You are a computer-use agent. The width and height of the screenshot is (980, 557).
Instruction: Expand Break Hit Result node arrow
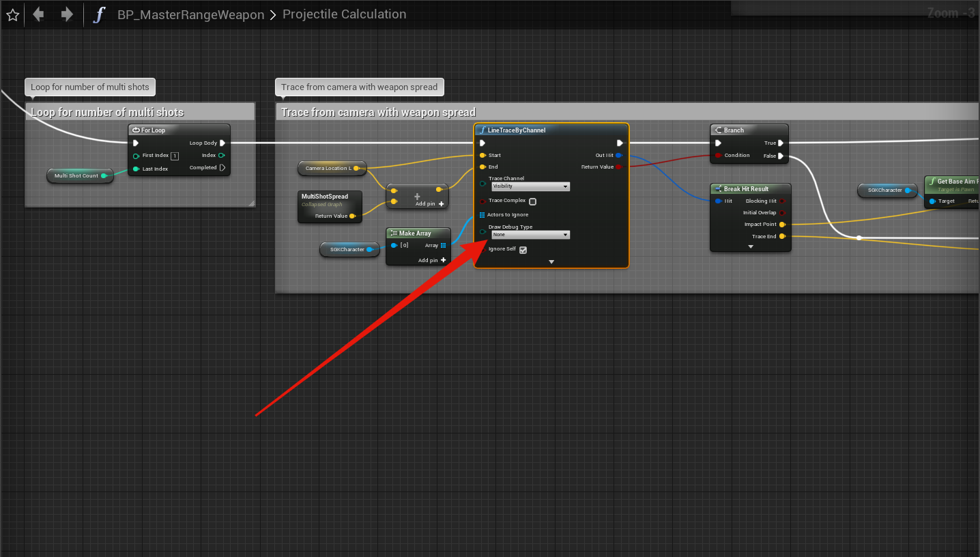751,247
